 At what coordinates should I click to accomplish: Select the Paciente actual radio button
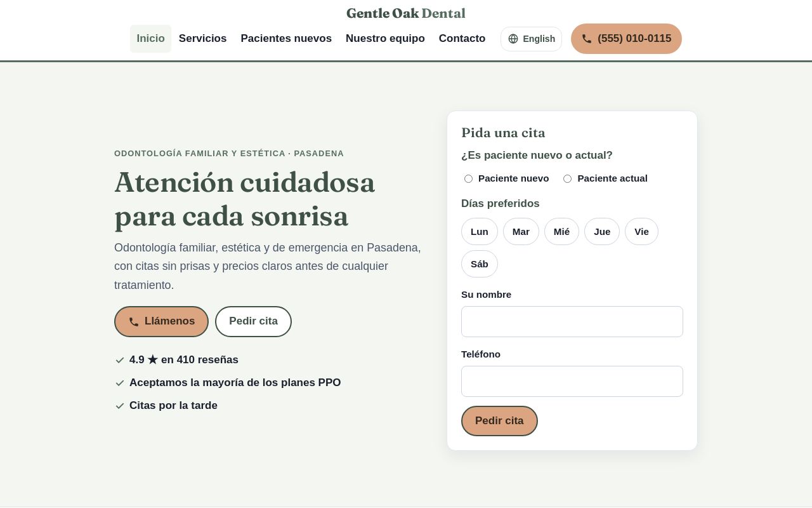(567, 178)
